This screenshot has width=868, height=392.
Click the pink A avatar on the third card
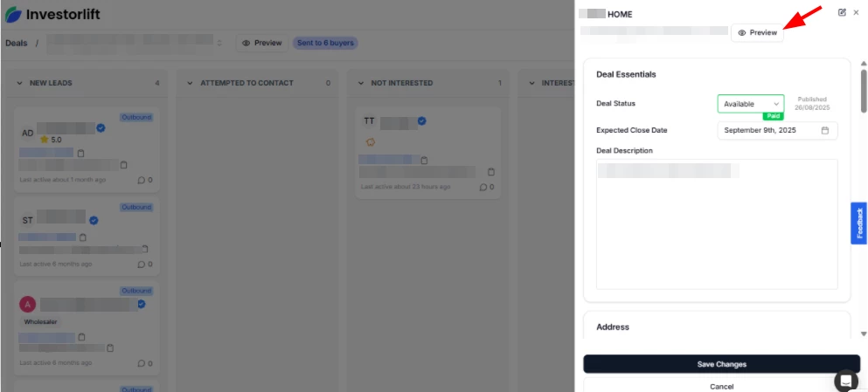click(x=28, y=304)
